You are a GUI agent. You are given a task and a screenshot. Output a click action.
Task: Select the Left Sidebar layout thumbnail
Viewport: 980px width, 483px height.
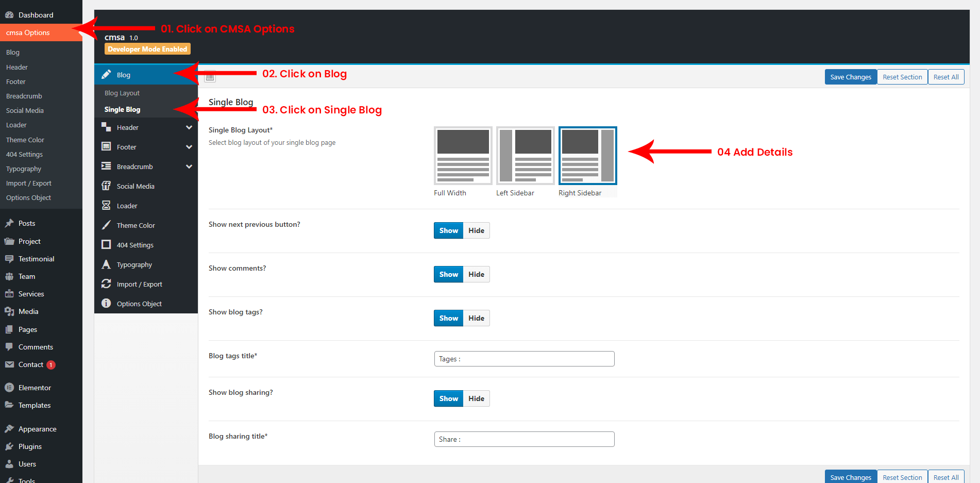[525, 156]
